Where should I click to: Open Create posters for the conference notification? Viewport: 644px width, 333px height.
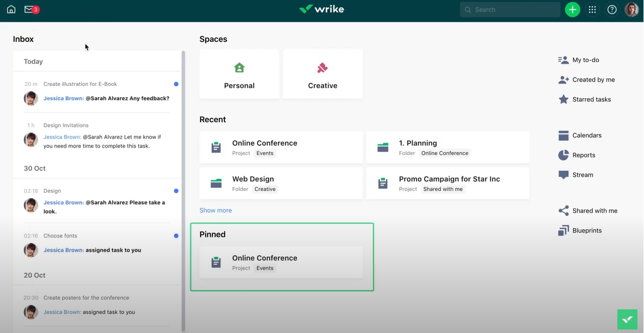(98, 305)
